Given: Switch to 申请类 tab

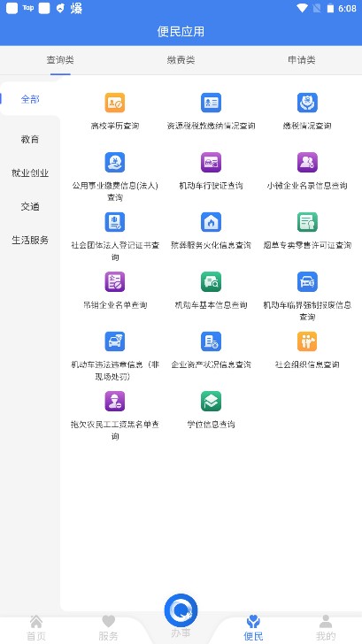Looking at the screenshot, I should pos(302,60).
